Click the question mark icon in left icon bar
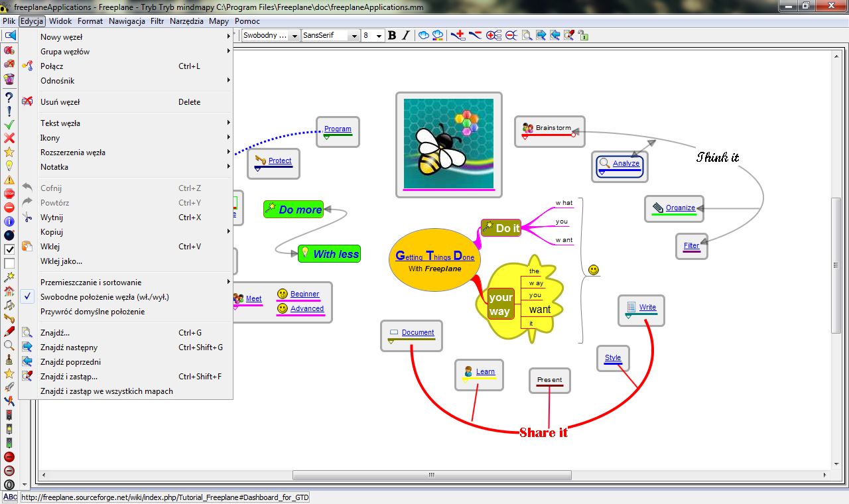Screen dimensions: 849x504 [9, 97]
